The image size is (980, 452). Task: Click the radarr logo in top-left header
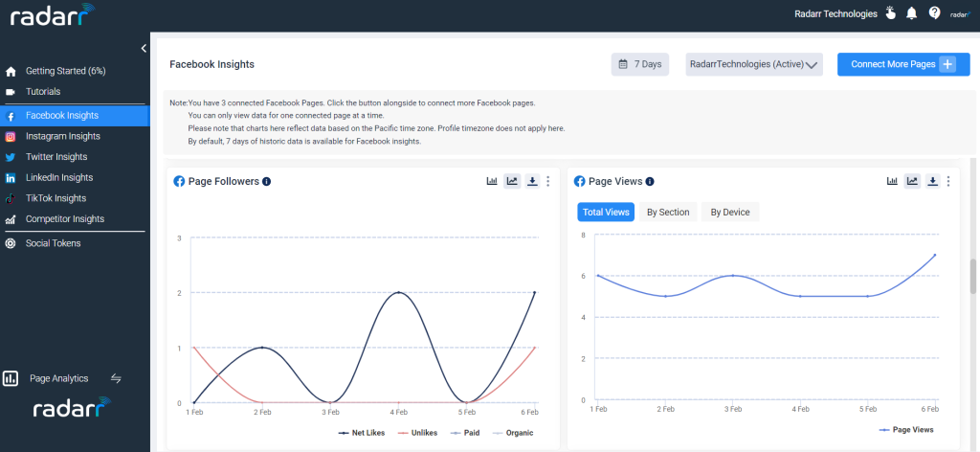coord(53,15)
